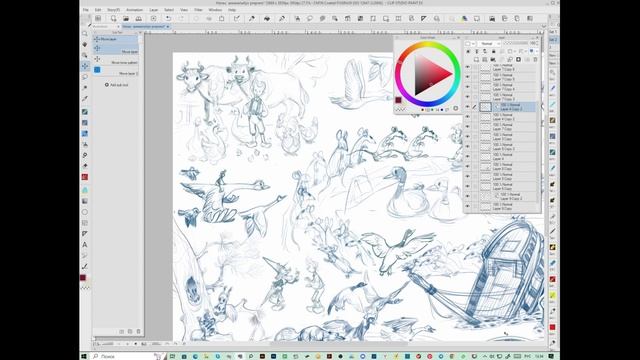Click the Windows taskbar search box

coord(122,356)
